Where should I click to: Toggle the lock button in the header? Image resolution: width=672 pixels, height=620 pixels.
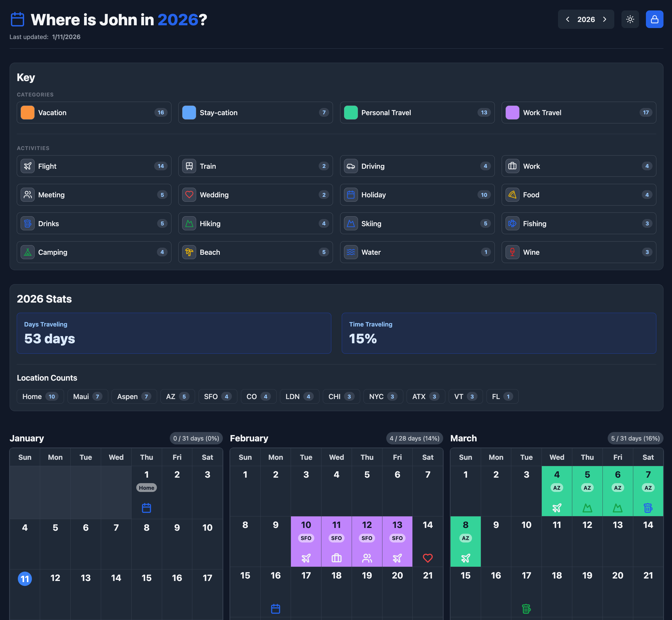[654, 19]
